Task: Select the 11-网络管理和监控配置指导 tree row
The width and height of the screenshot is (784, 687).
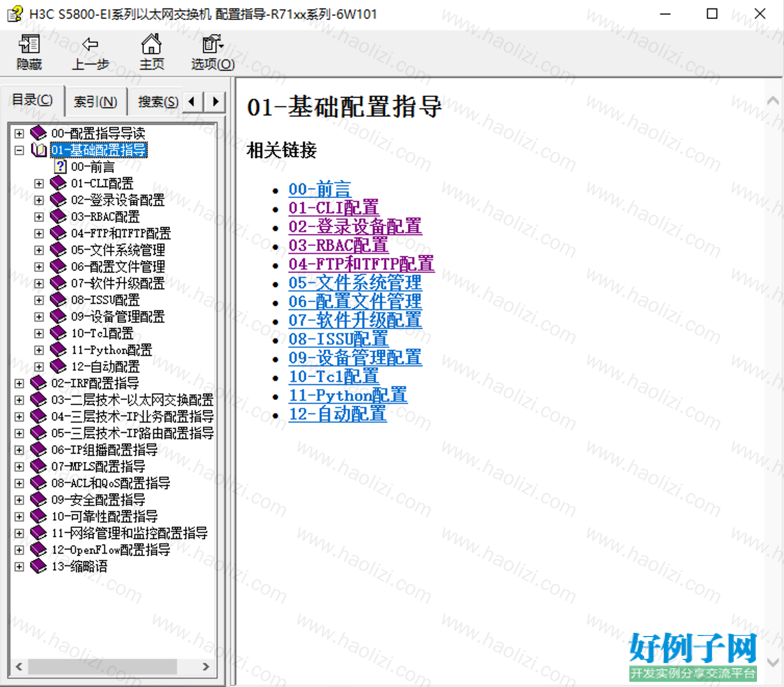Action: pyautogui.click(x=129, y=533)
